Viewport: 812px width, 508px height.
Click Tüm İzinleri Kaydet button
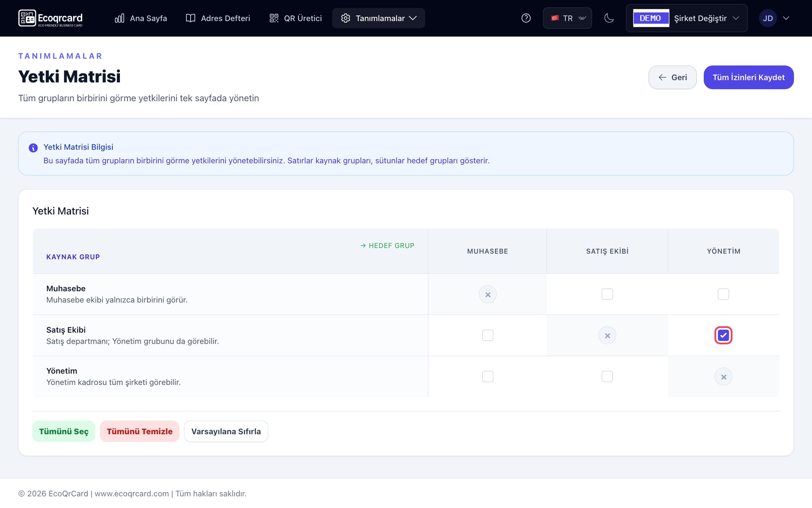click(748, 77)
